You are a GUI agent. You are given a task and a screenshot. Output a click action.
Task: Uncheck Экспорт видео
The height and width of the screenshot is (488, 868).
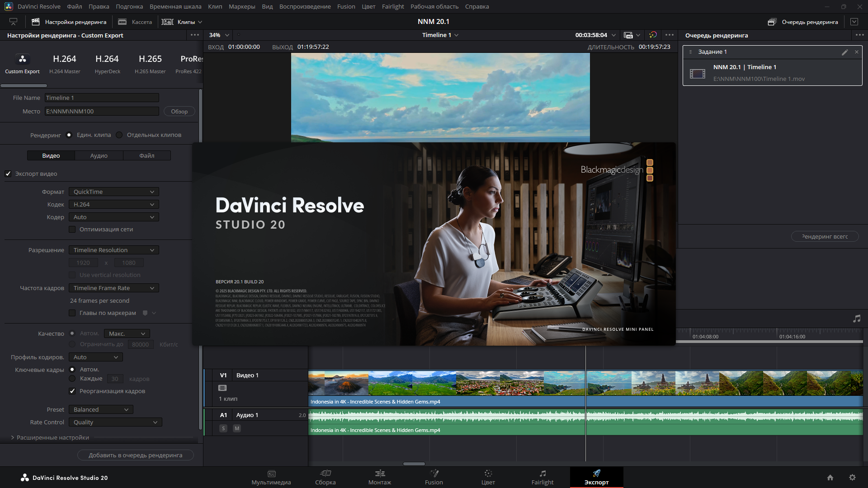(8, 174)
